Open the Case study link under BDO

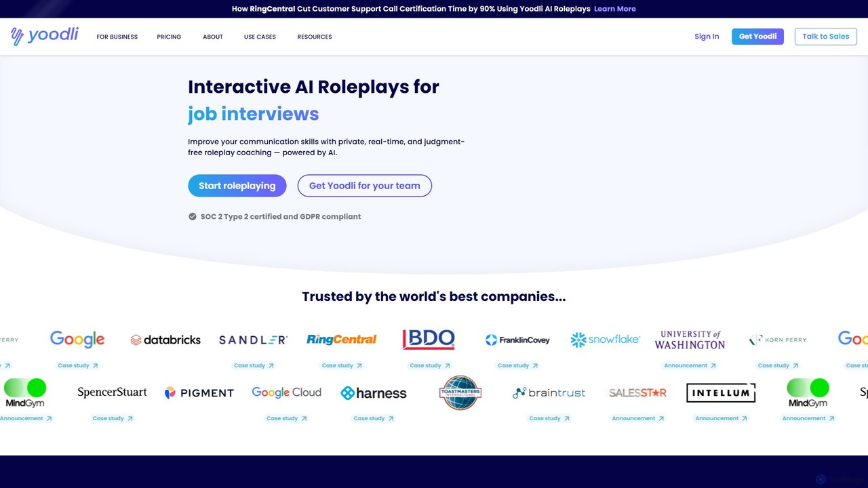click(429, 365)
